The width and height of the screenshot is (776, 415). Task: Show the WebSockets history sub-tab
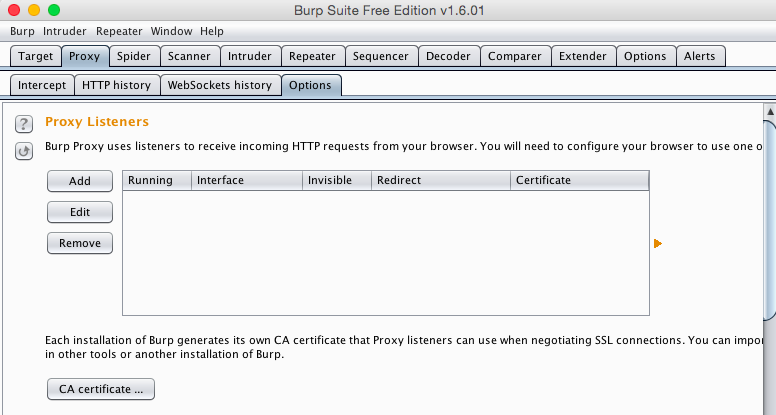coord(219,85)
